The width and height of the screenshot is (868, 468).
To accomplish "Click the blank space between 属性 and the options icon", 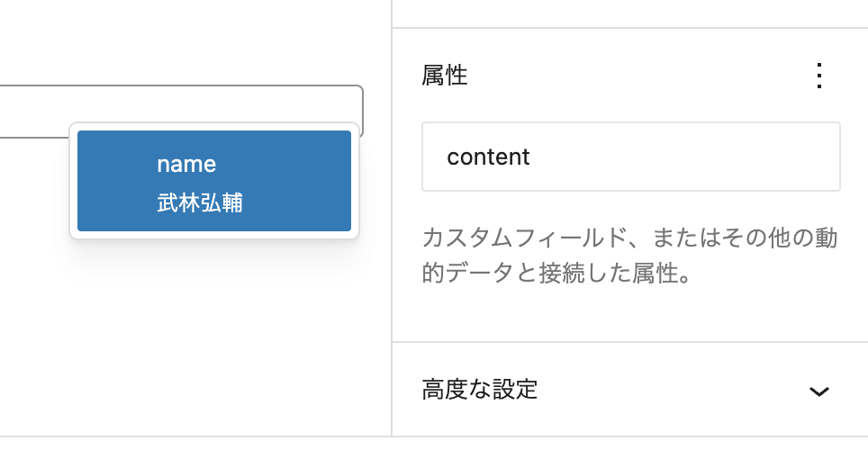I will pyautogui.click(x=630, y=76).
